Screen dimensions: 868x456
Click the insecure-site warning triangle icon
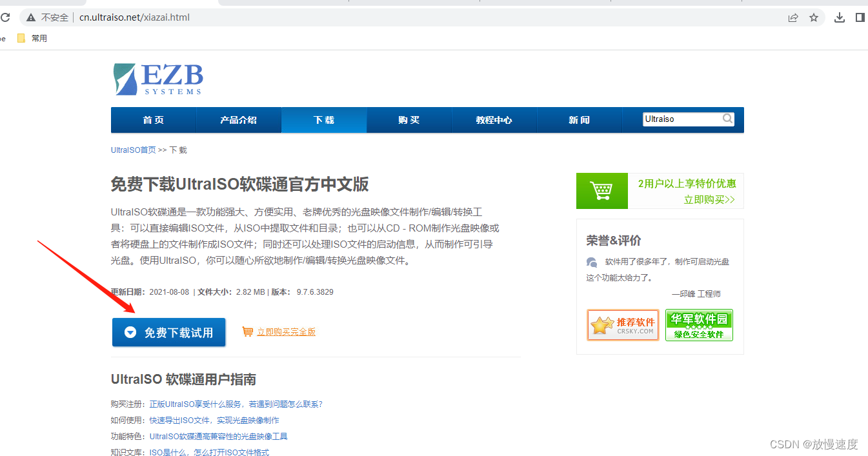point(30,17)
